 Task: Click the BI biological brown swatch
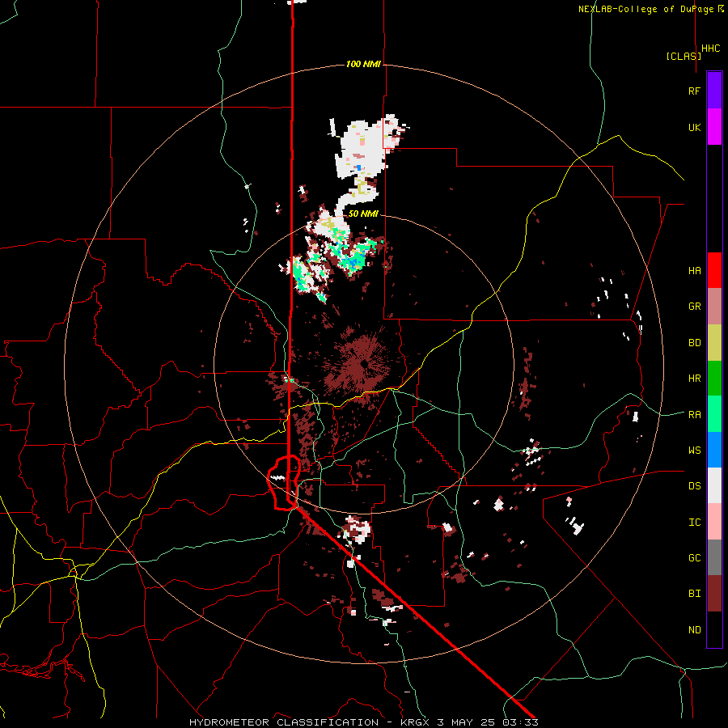click(714, 594)
